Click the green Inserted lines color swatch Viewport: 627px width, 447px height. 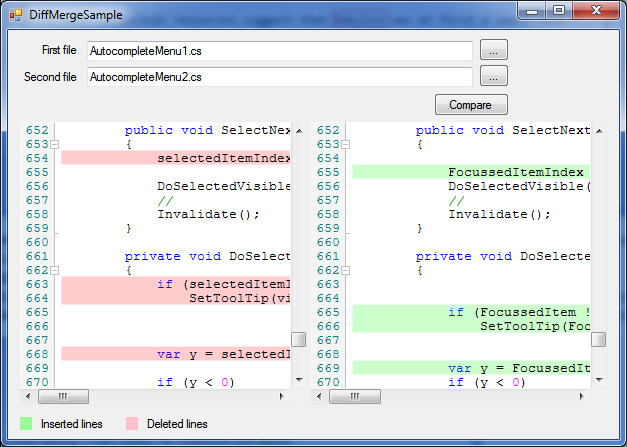(27, 424)
